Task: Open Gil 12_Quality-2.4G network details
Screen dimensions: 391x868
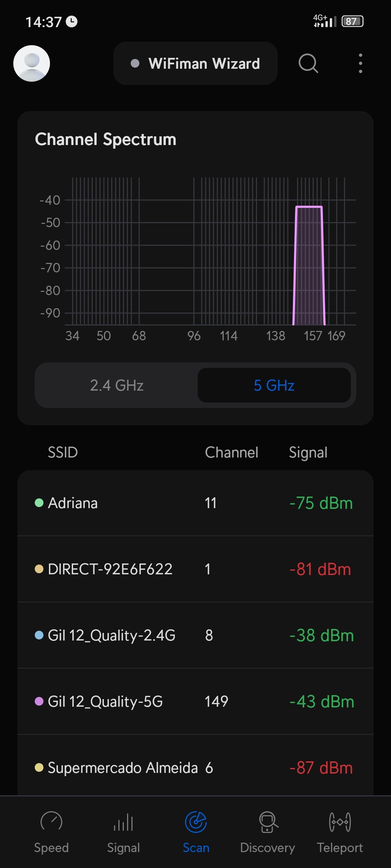Action: coord(195,635)
